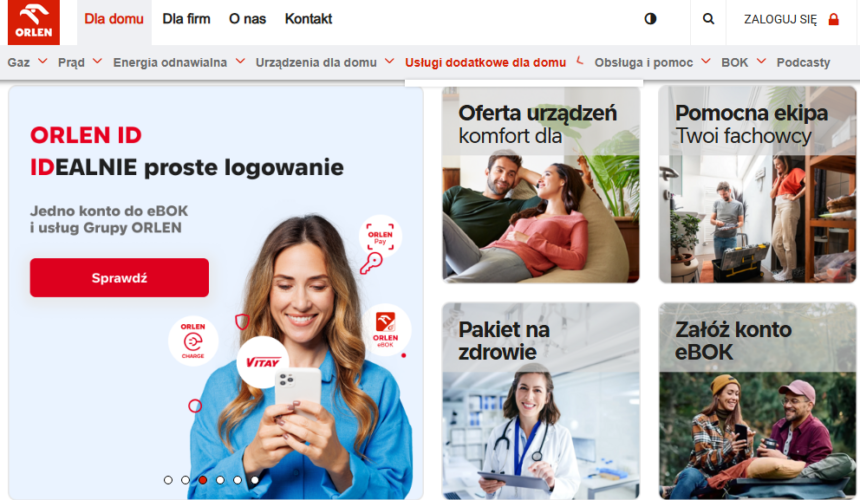The image size is (860, 500).
Task: Select the last carousel slide dot
Action: click(255, 480)
